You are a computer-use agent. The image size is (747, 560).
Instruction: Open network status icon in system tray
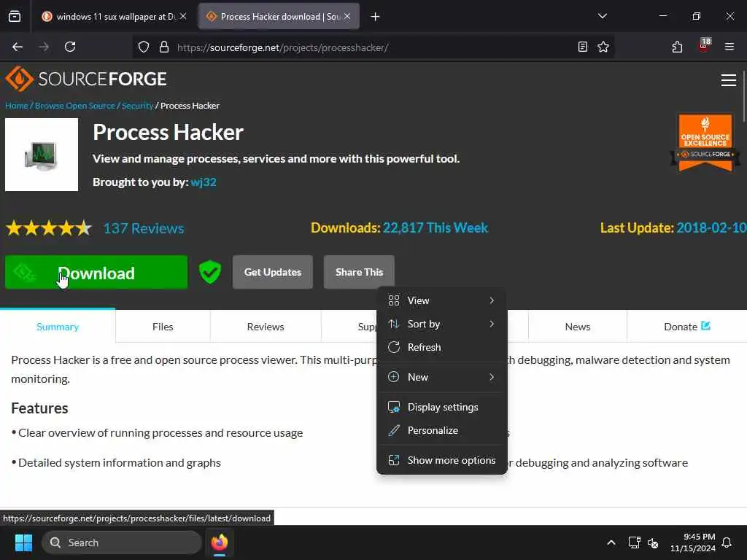tap(634, 542)
